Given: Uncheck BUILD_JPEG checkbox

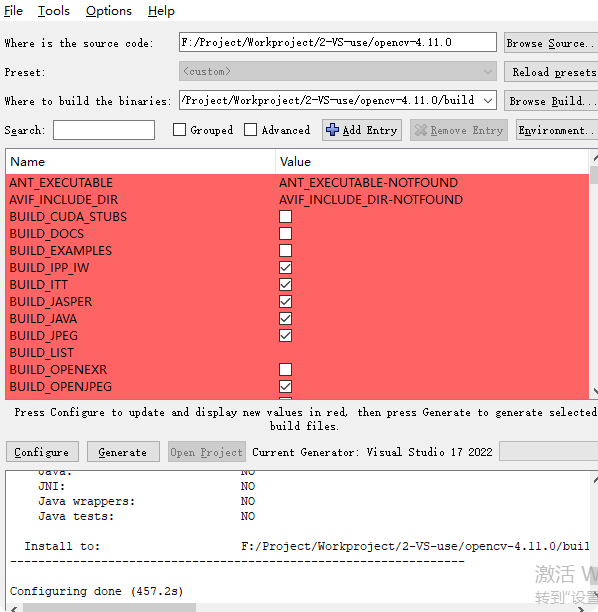Looking at the screenshot, I should pos(285,336).
